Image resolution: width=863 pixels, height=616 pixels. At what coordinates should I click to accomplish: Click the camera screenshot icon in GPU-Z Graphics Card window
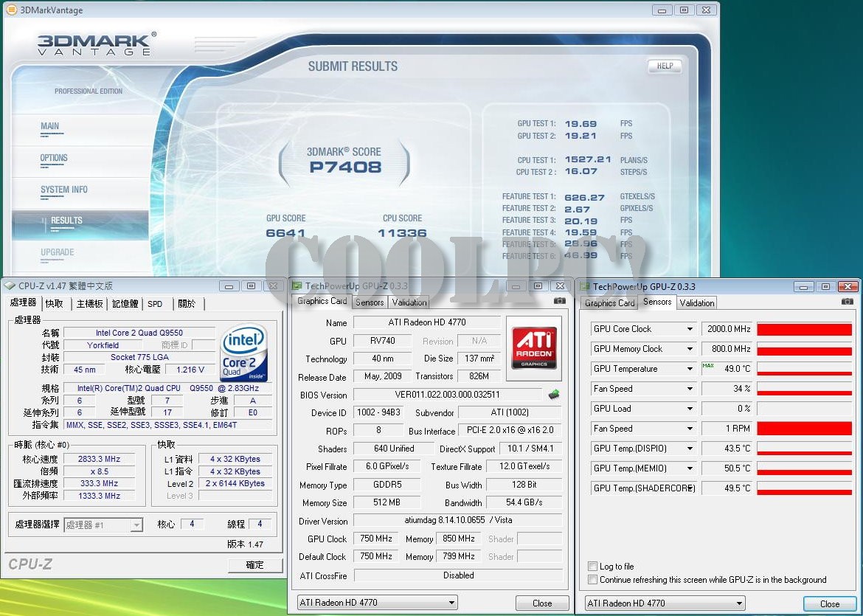click(x=560, y=301)
